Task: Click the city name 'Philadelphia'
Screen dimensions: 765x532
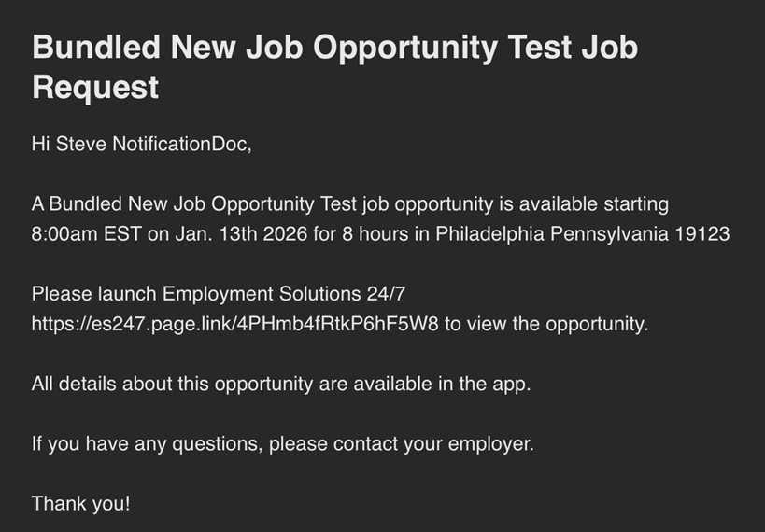Action: [x=489, y=234]
